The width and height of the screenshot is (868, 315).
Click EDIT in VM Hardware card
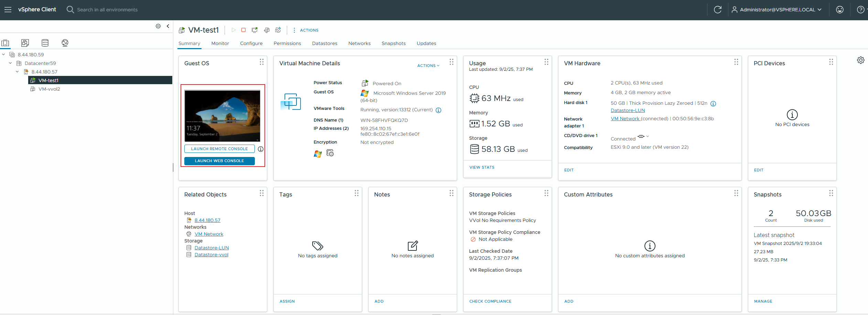tap(569, 170)
